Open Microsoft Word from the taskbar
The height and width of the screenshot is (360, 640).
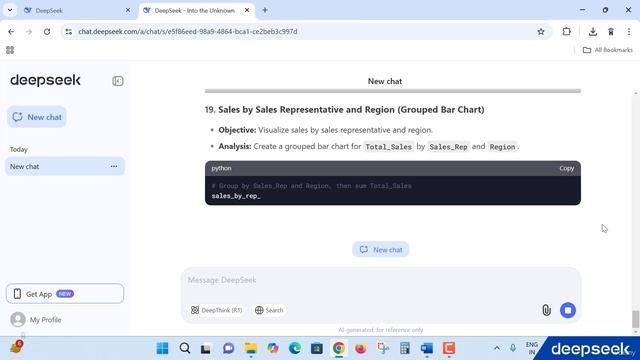427,348
